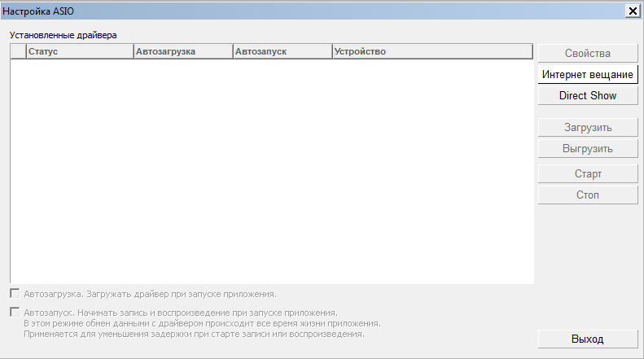Click the Установленные драйвера label
This screenshot has height=359, width=644.
coord(64,36)
